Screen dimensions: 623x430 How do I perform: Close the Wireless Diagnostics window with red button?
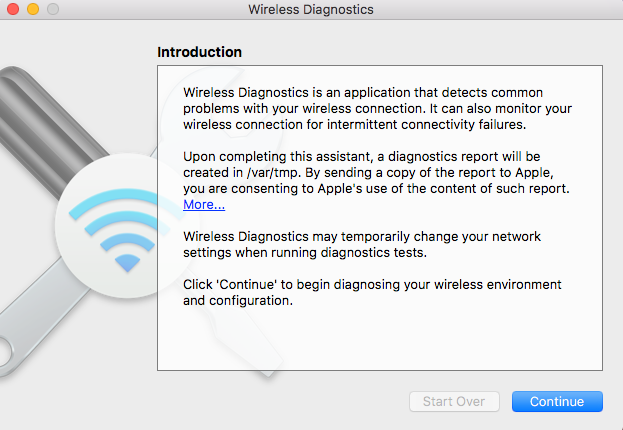(13, 9)
